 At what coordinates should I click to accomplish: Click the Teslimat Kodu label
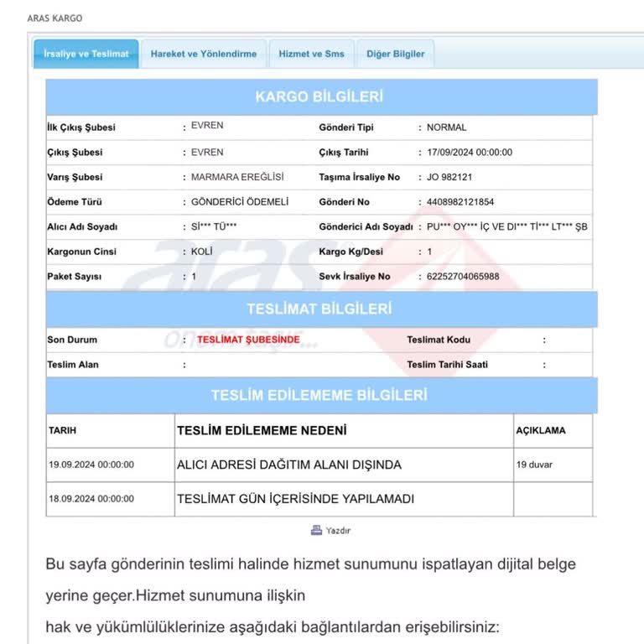pos(439,340)
